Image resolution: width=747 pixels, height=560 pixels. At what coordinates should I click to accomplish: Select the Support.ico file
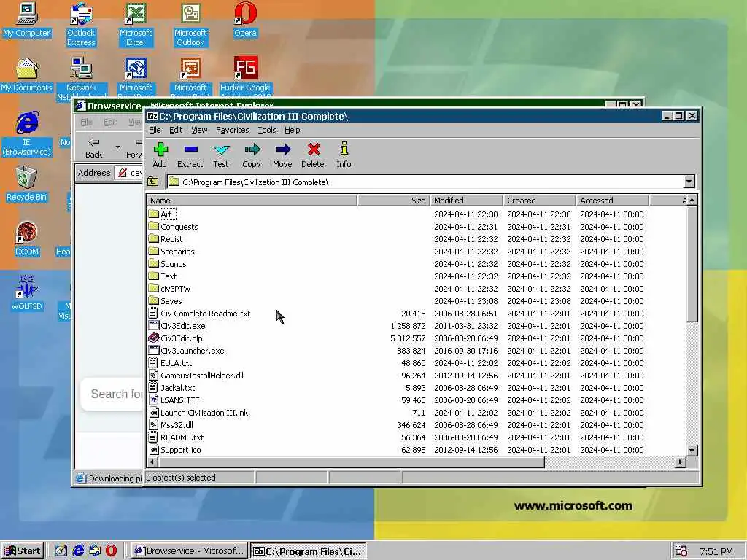point(181,449)
